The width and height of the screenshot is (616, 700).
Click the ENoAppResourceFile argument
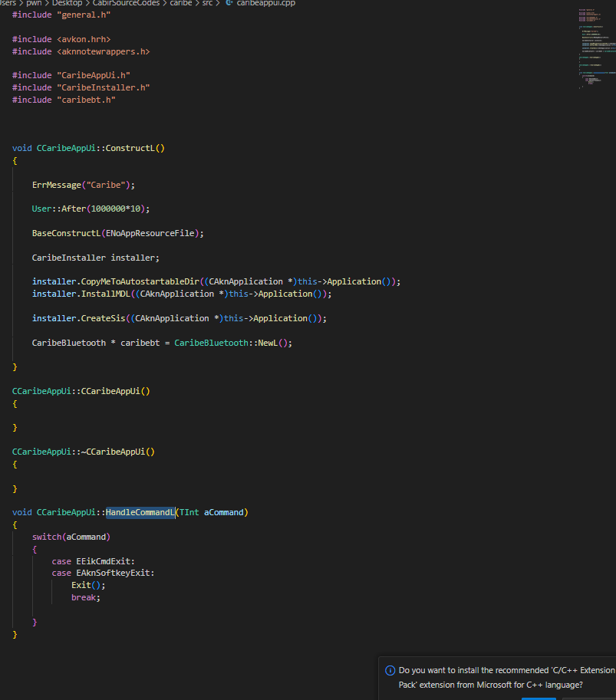click(150, 233)
